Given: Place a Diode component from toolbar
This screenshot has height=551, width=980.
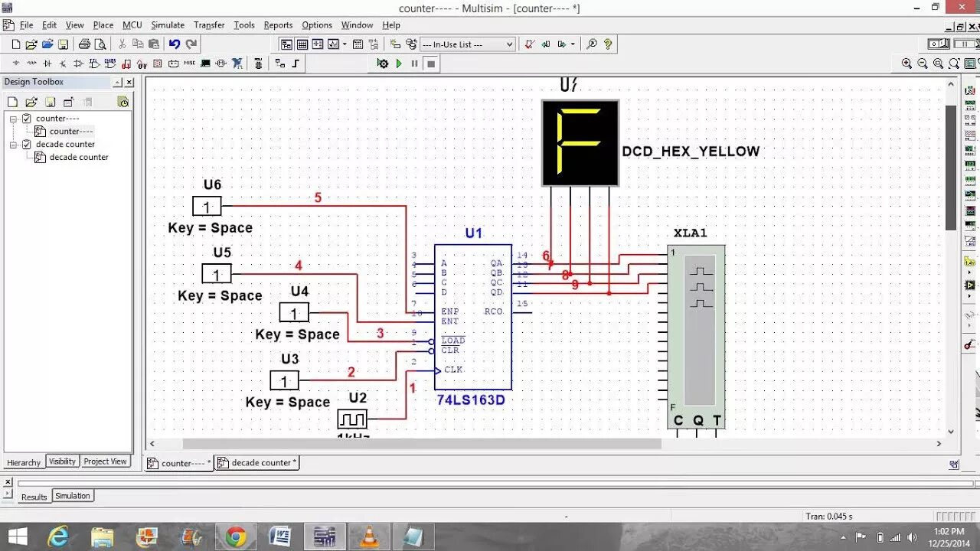Looking at the screenshot, I should point(47,64).
